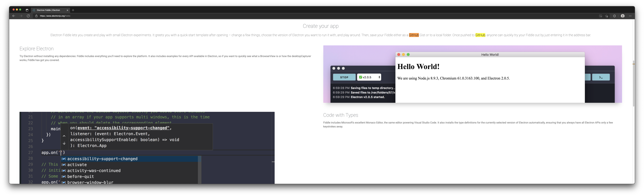Expand the hover documentation with the down chevron

(x=64, y=143)
